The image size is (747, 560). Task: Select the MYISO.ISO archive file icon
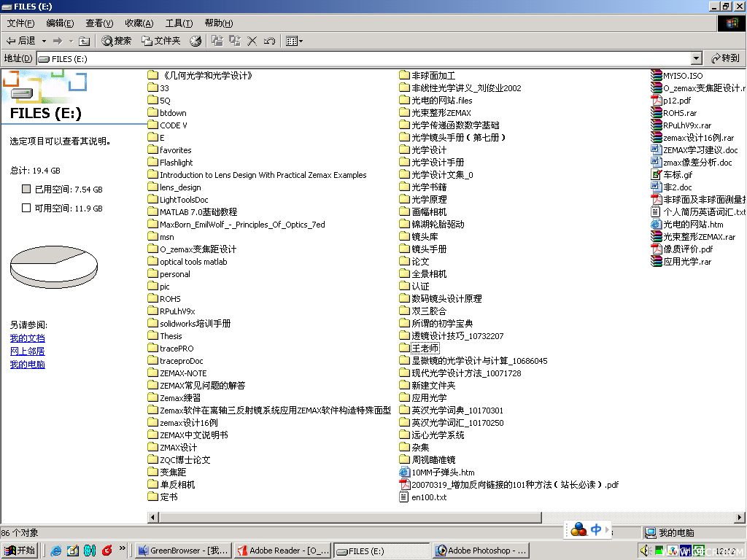point(656,75)
